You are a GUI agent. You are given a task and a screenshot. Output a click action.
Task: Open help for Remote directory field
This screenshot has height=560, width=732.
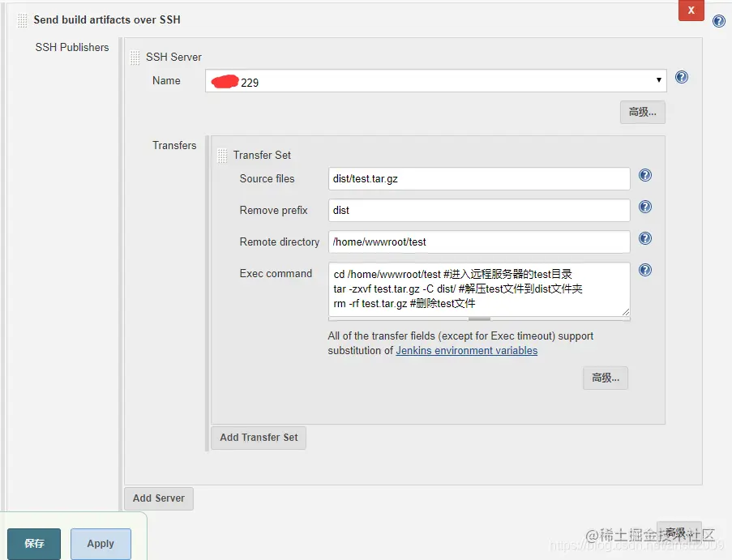click(645, 238)
